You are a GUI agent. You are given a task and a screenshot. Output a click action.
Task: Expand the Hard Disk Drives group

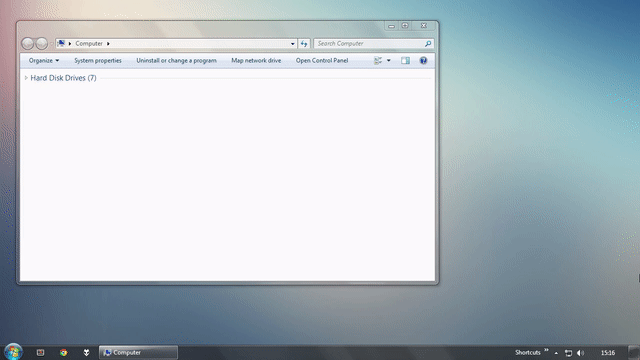[x=26, y=78]
